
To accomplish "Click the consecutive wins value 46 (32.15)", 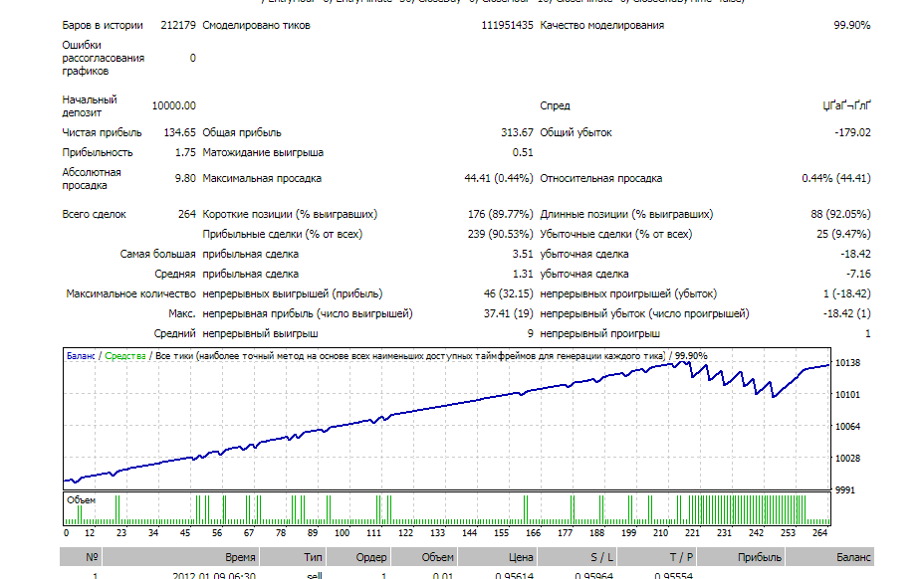I will [x=508, y=293].
